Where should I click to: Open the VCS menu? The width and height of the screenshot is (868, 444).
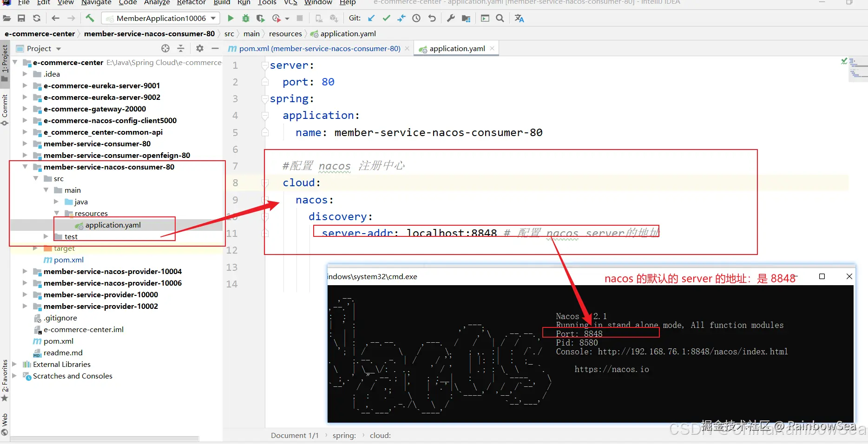click(x=290, y=3)
